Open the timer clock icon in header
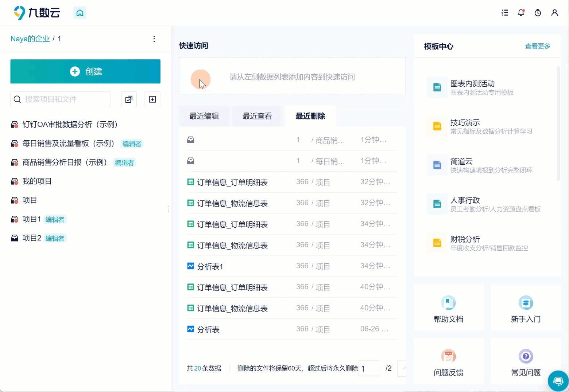Screen dimensions: 569x392 538,13
